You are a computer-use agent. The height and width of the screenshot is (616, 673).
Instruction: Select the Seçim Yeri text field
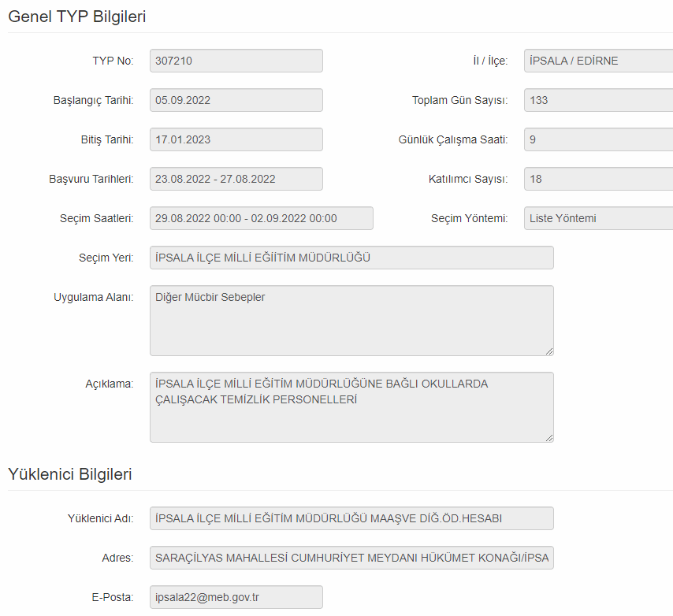tap(351, 258)
